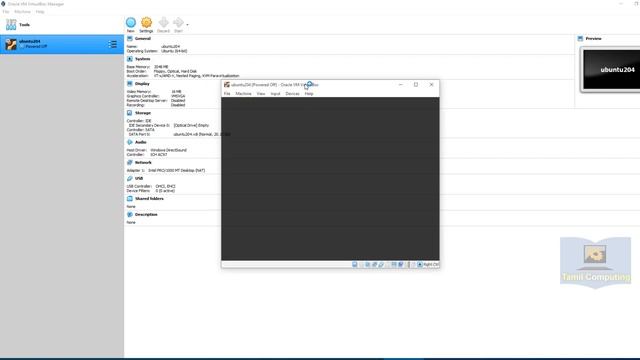Click the Network section heading

click(143, 162)
